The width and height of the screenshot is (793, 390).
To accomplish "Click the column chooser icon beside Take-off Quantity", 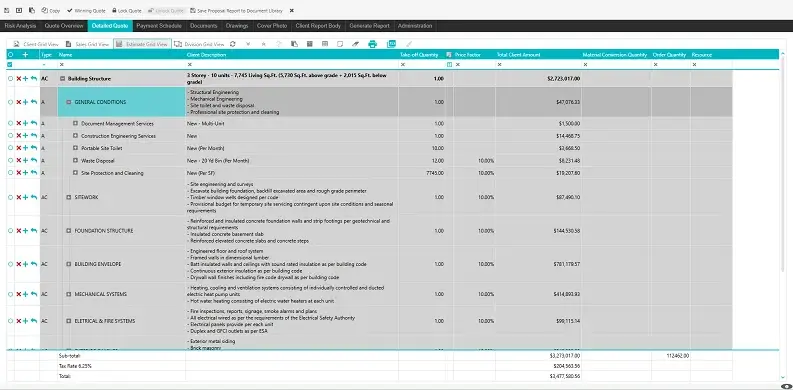I will [x=449, y=55].
